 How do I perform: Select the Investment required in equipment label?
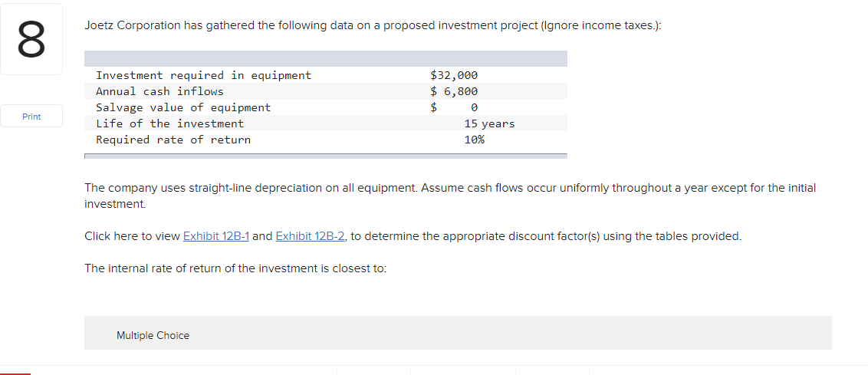click(203, 75)
